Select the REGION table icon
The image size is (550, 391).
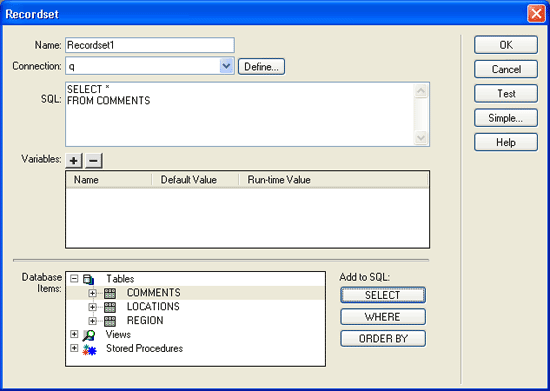click(110, 321)
